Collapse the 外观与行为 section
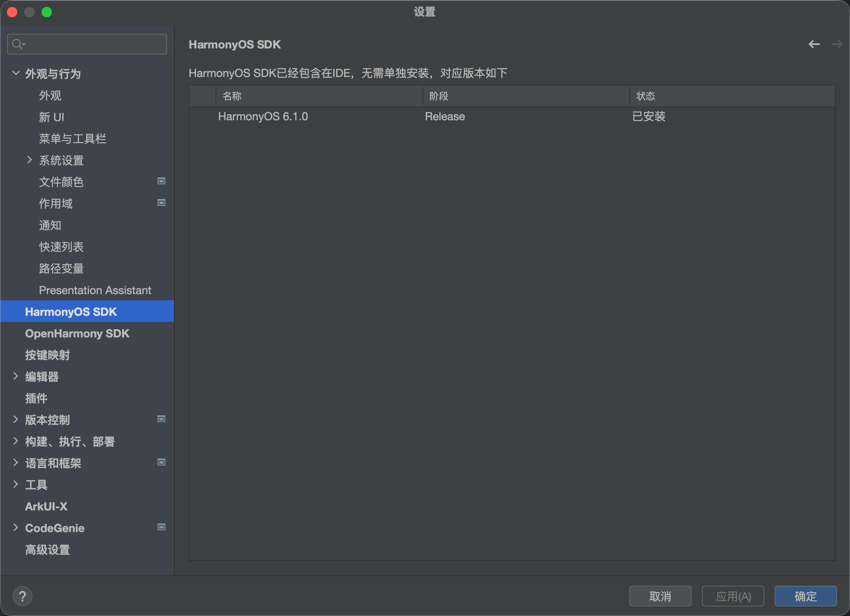Image resolution: width=850 pixels, height=616 pixels. (x=16, y=73)
